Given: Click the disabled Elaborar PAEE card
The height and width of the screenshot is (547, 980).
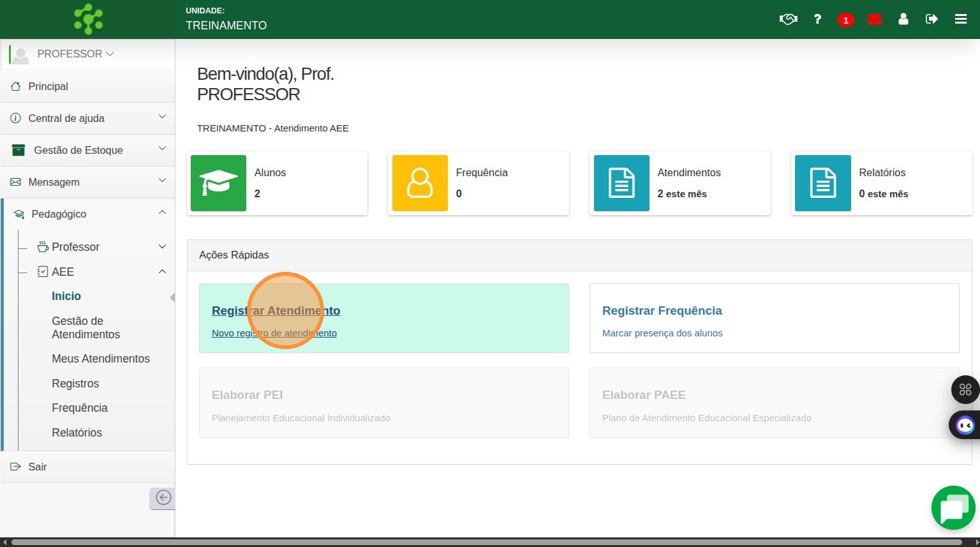Looking at the screenshot, I should coord(775,403).
